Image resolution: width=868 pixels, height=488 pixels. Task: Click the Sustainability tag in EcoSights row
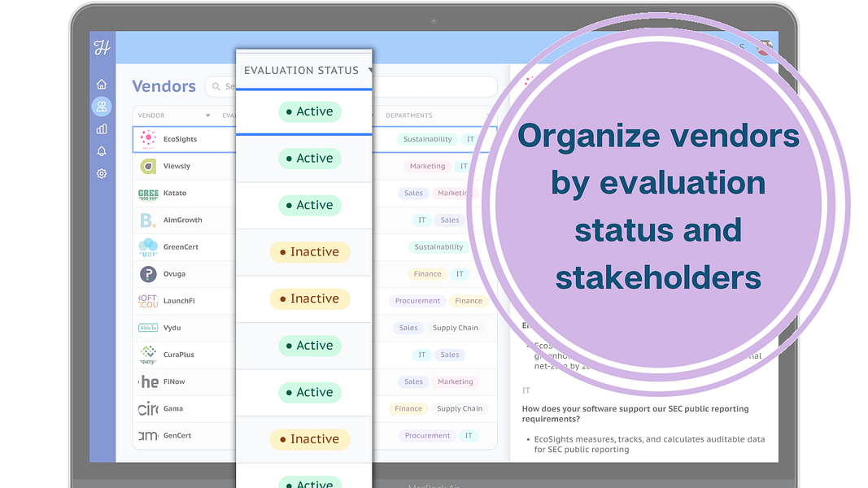point(427,139)
